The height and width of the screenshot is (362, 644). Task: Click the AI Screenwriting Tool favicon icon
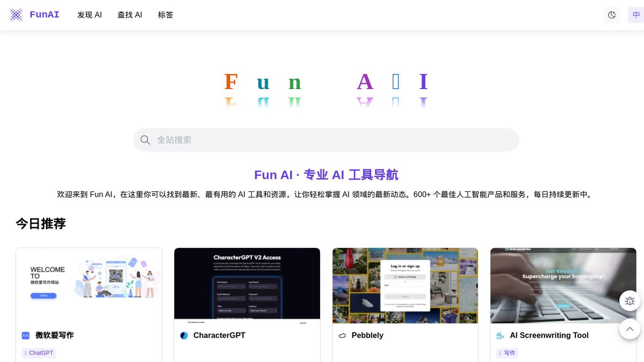(500, 335)
